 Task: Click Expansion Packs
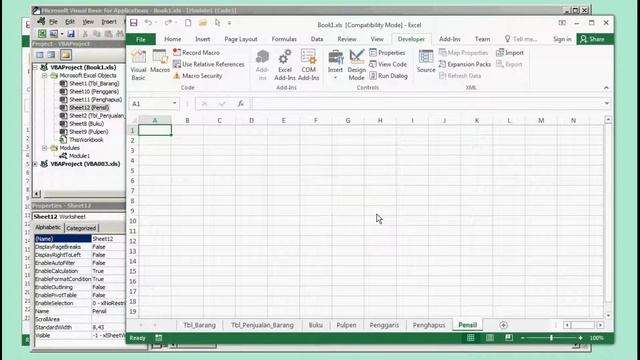pos(465,64)
